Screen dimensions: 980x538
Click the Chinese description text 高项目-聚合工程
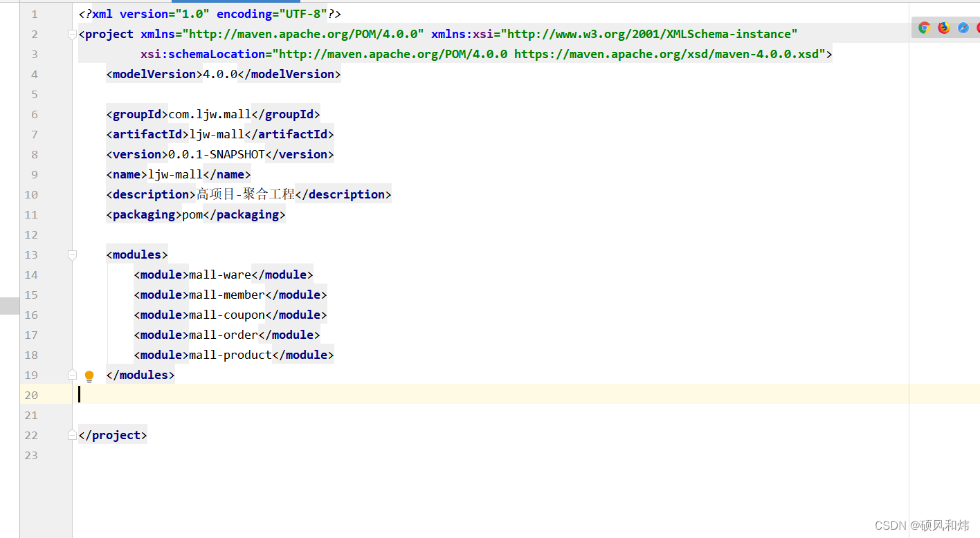246,194
